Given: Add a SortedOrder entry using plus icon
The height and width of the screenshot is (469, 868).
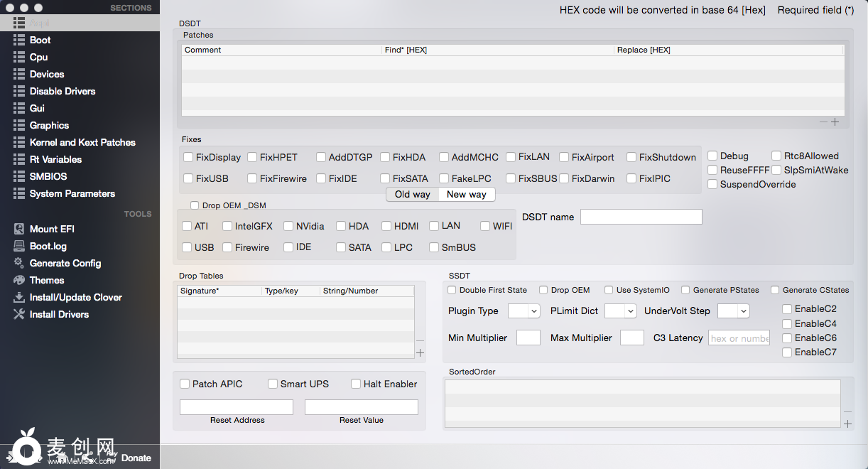Looking at the screenshot, I should click(847, 424).
